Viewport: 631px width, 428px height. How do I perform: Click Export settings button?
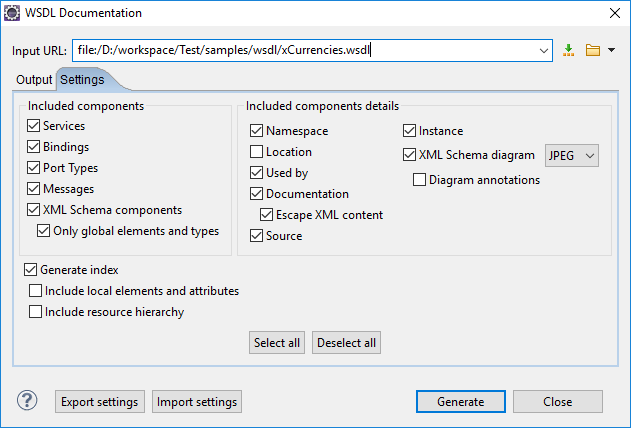pos(99,402)
